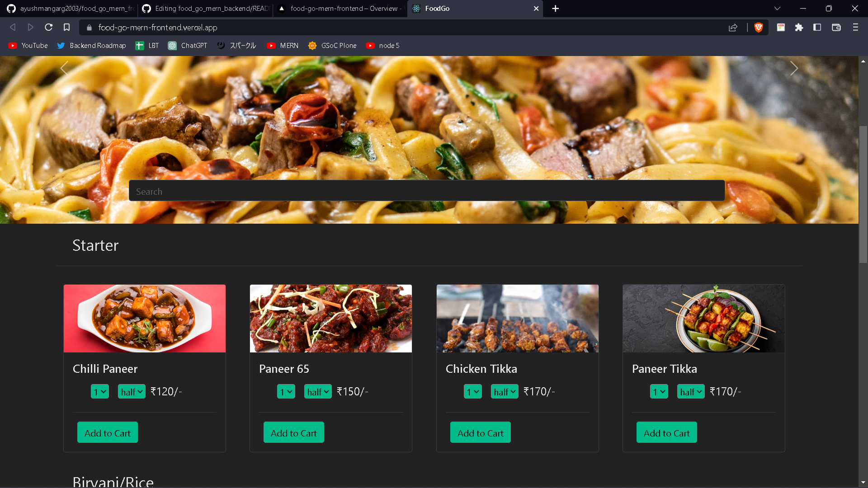Open a new tab with the plus icon
This screenshot has height=488, width=868.
point(555,9)
